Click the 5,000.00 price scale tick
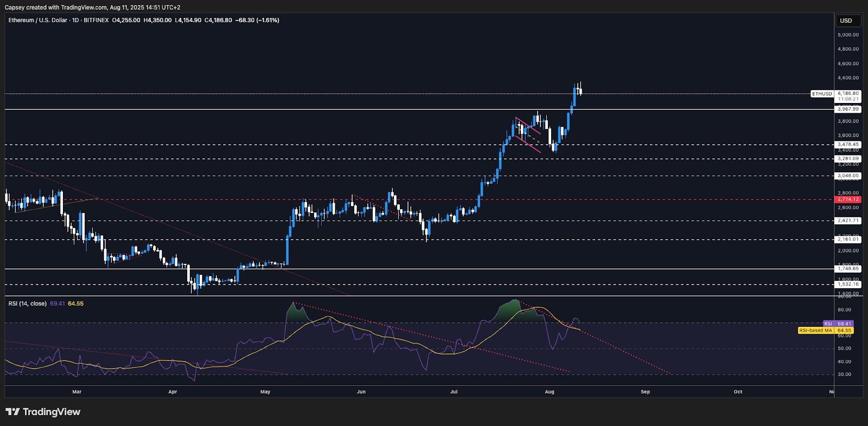 coord(848,35)
